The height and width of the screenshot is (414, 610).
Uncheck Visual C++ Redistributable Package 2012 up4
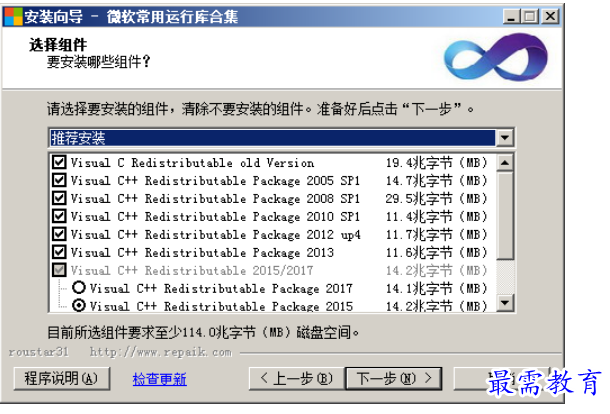(x=59, y=234)
